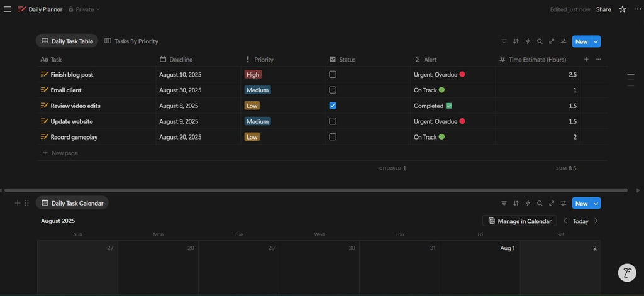
Task: Click the Share button
Action: tap(603, 9)
